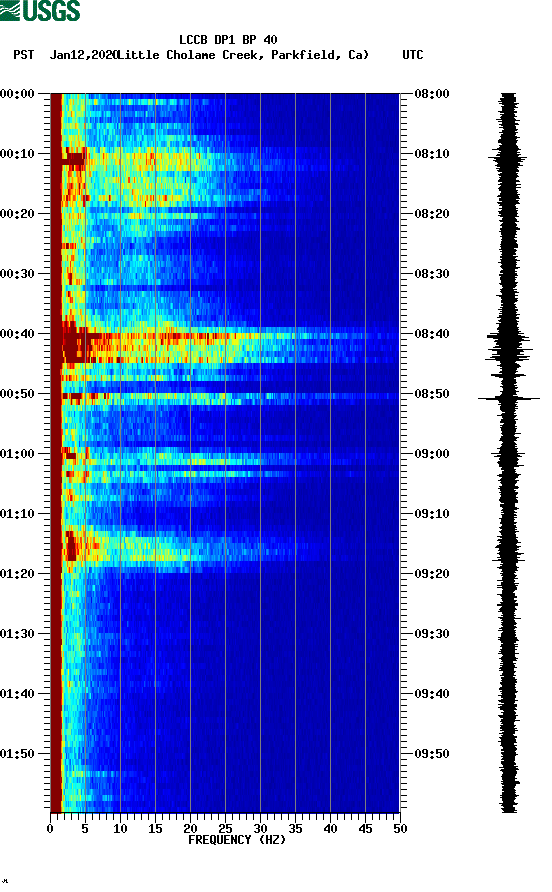Click the 09:50 UTC time label

432,754
